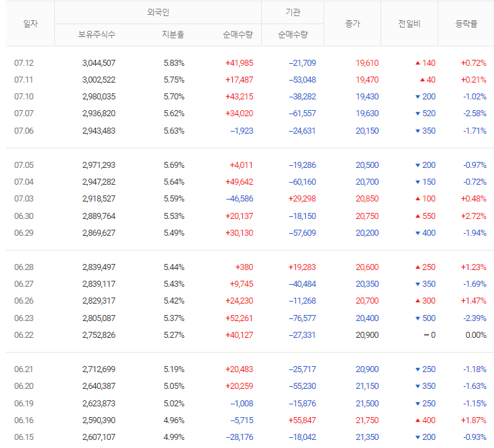Click up triangle in the 06.16 row
The width and height of the screenshot is (494, 448).
click(417, 420)
